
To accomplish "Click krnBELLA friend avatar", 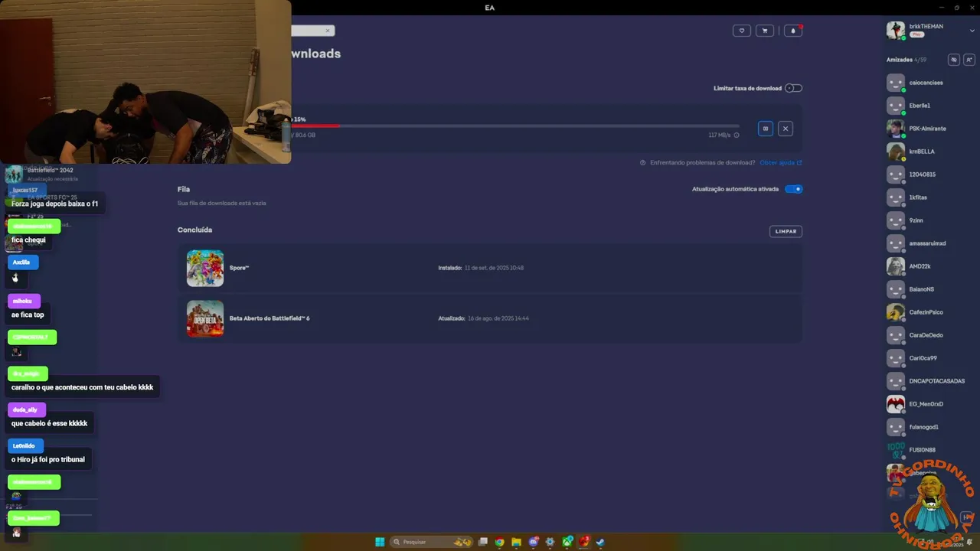I will click(x=896, y=152).
